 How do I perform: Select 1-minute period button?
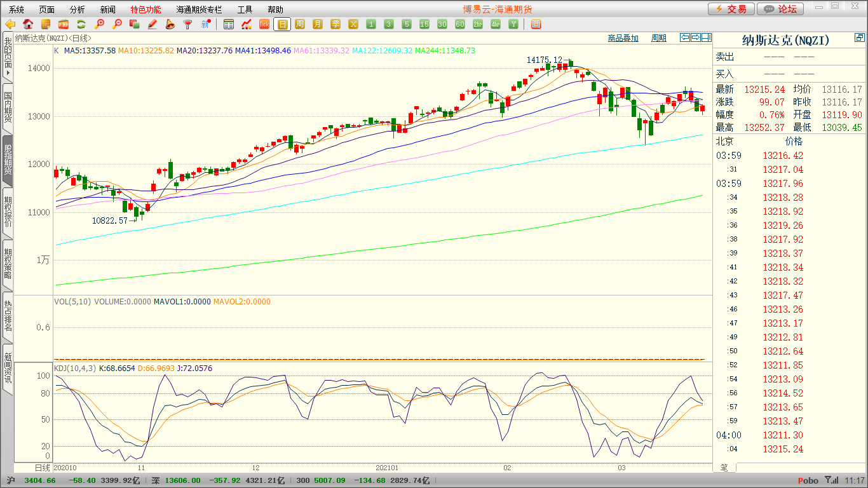tap(371, 24)
